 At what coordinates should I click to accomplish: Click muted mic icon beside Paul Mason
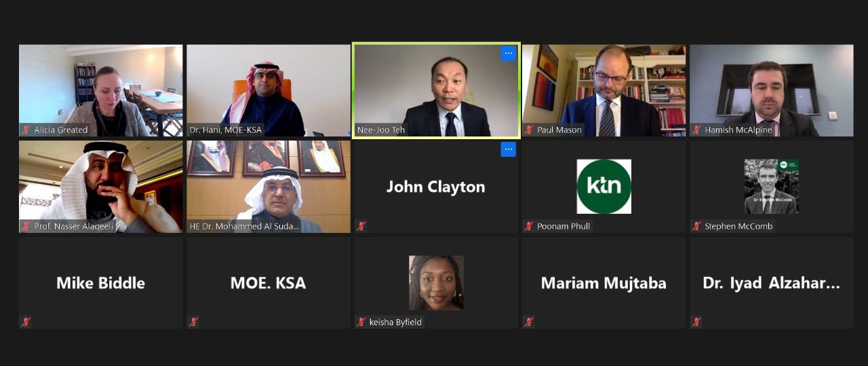(529, 130)
